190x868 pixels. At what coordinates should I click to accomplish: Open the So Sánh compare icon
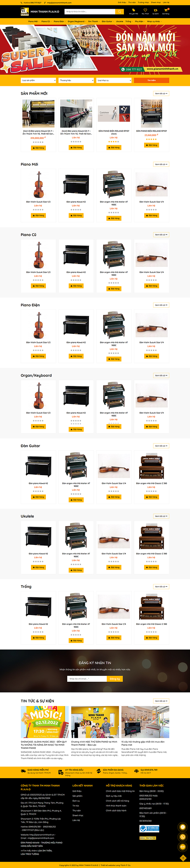point(155,11)
